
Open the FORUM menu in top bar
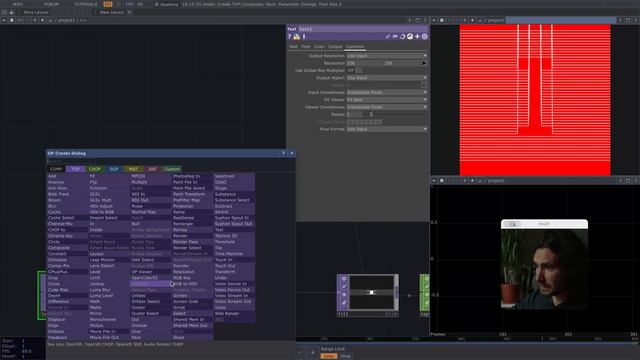(51, 4)
